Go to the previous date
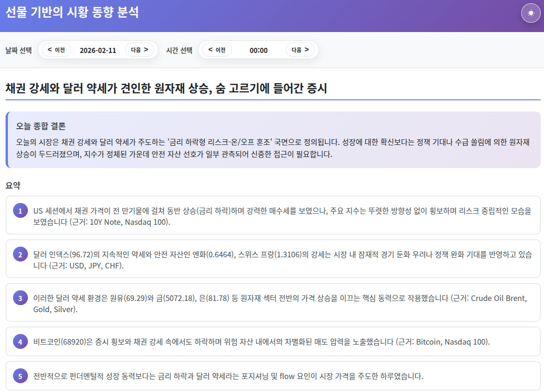This screenshot has width=544, height=392. coord(56,50)
